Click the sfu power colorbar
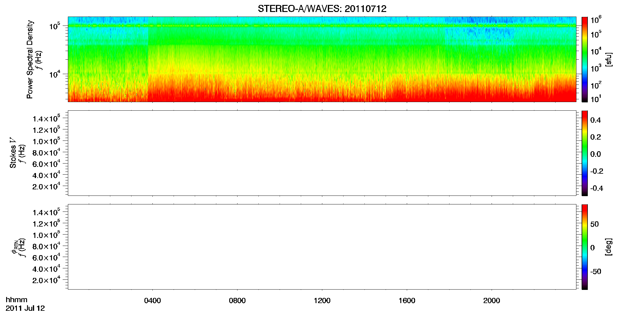Screen dimensions: 644x332 (585, 59)
